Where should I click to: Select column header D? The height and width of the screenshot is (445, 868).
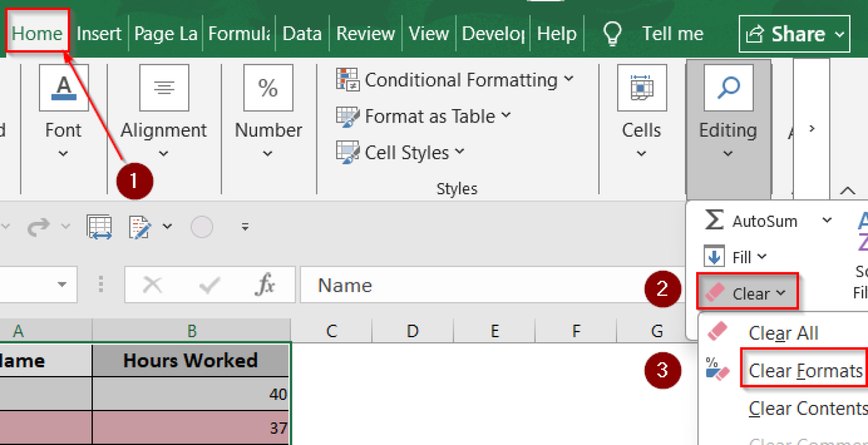pyautogui.click(x=413, y=331)
